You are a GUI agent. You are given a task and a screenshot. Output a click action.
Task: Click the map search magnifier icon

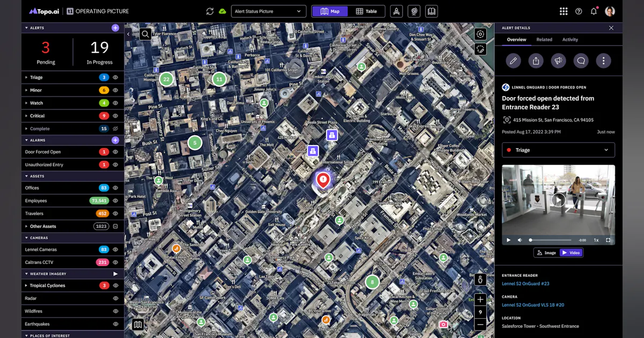(145, 34)
